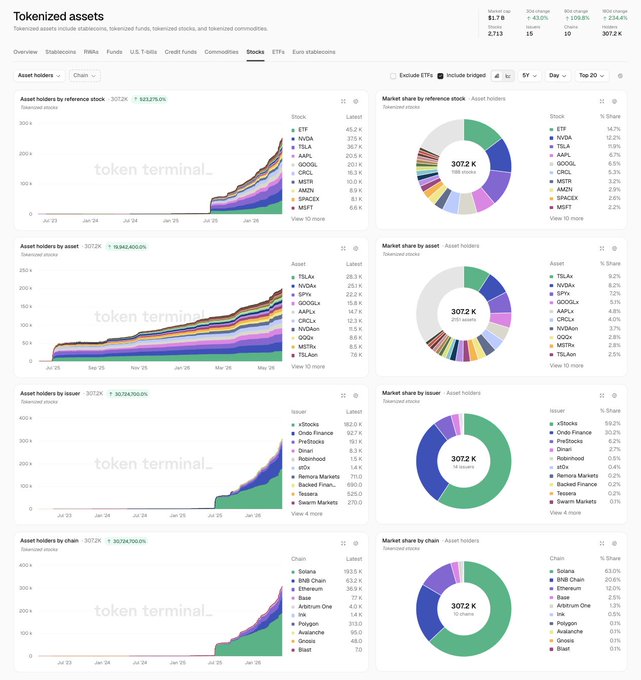Expand View 4 more in market share by issuer legend

tap(565, 513)
